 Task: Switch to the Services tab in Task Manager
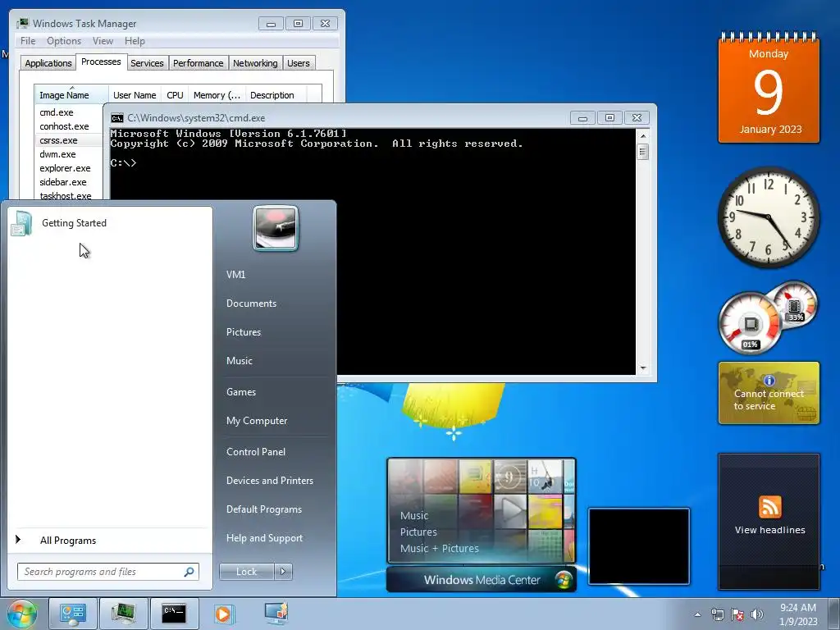(x=147, y=63)
